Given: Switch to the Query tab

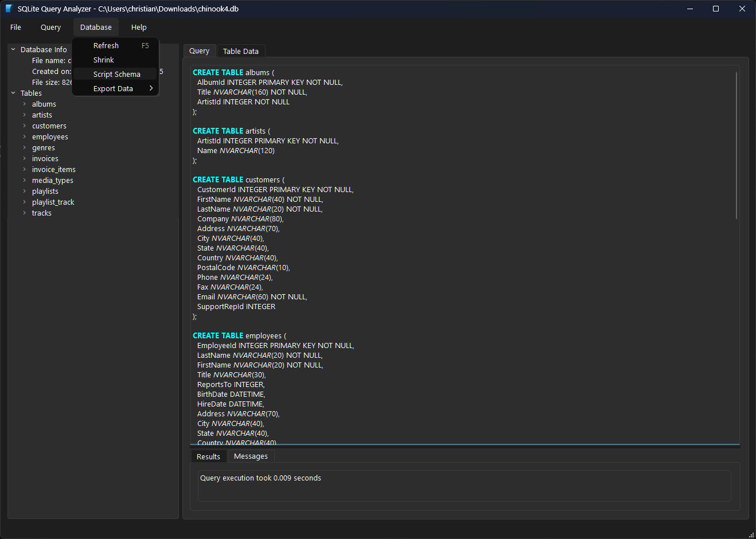Looking at the screenshot, I should [200, 51].
